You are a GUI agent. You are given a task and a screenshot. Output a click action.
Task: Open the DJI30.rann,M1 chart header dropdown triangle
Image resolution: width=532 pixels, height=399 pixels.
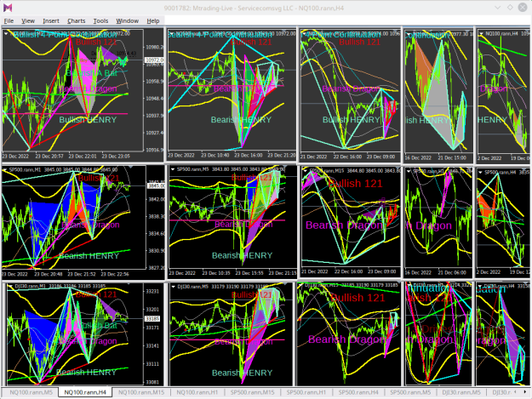[x=11, y=286]
